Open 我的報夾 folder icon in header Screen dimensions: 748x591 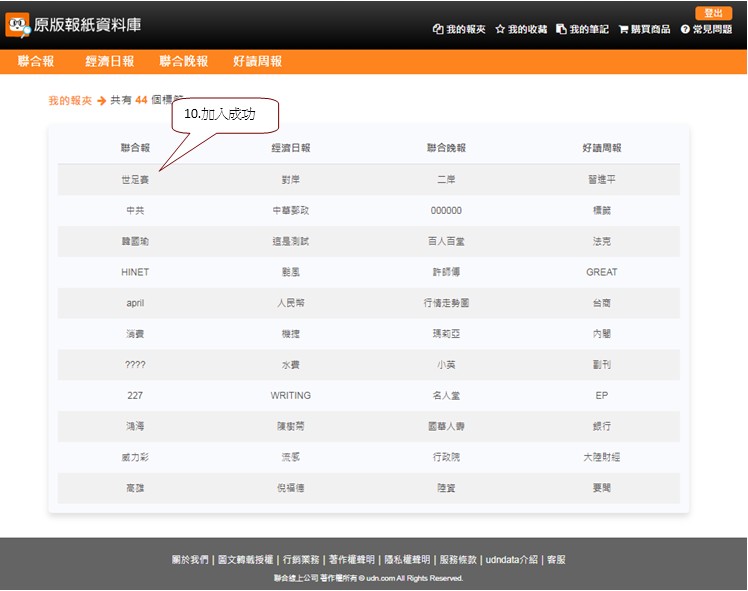click(438, 29)
